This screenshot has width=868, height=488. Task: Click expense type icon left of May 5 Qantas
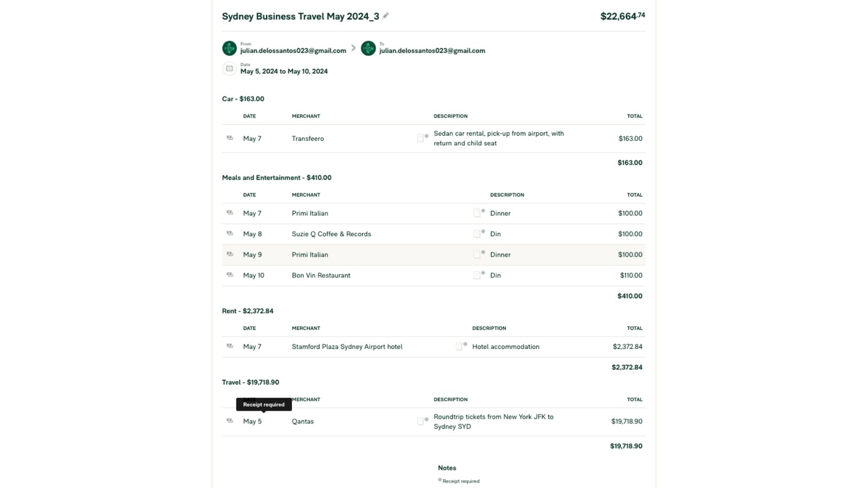click(x=230, y=421)
